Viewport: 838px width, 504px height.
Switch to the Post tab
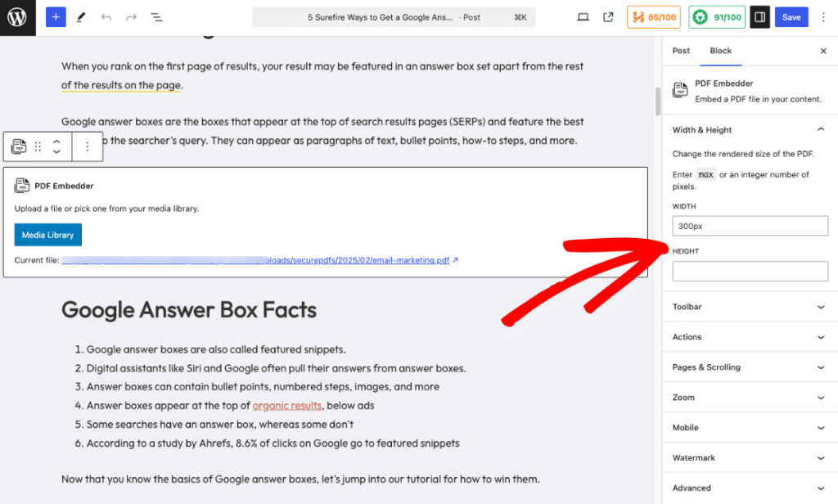pos(681,51)
